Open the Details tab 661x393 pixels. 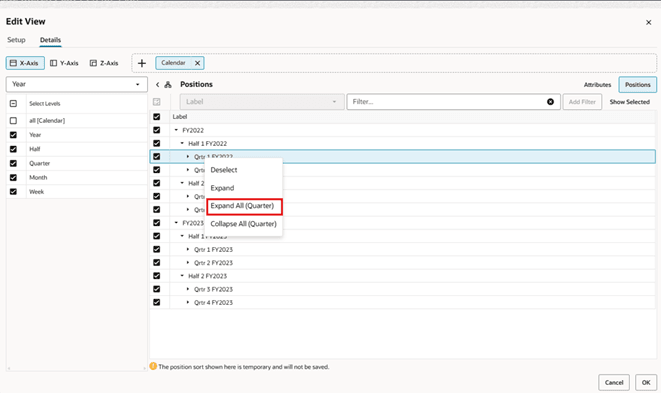coord(50,40)
